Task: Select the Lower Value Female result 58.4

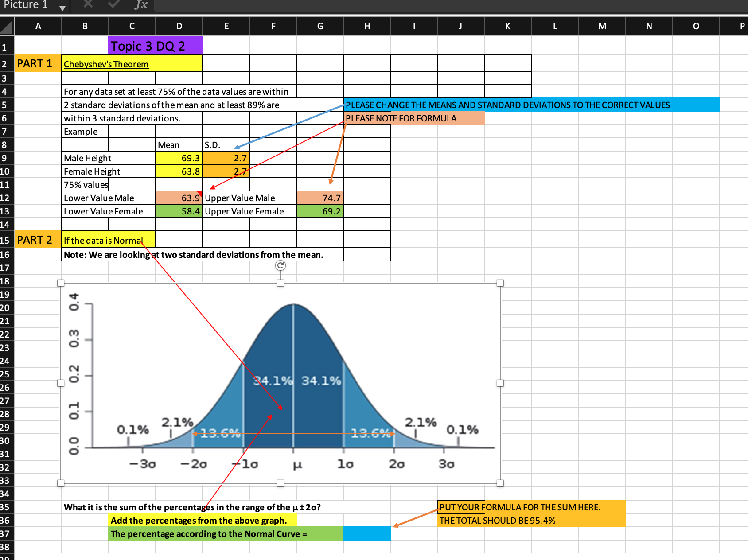Action: pyautogui.click(x=179, y=211)
